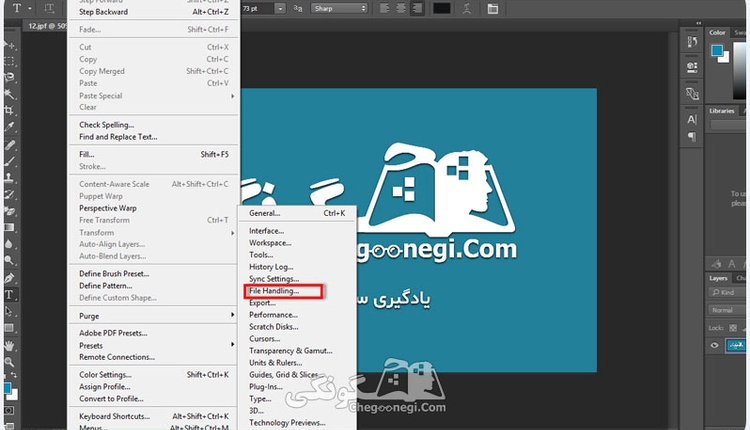
Task: Click the lock transparent pixels icon
Action: tap(733, 328)
